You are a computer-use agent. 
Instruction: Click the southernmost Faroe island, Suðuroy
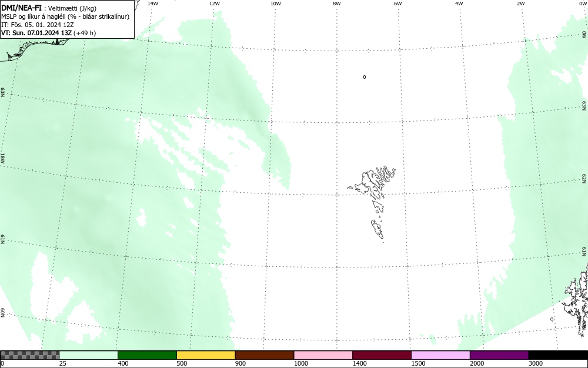377,229
